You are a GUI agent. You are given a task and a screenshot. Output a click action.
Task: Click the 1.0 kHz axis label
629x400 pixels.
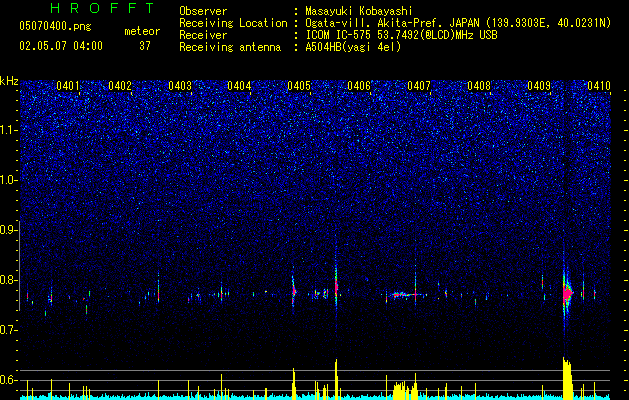[x=9, y=180]
